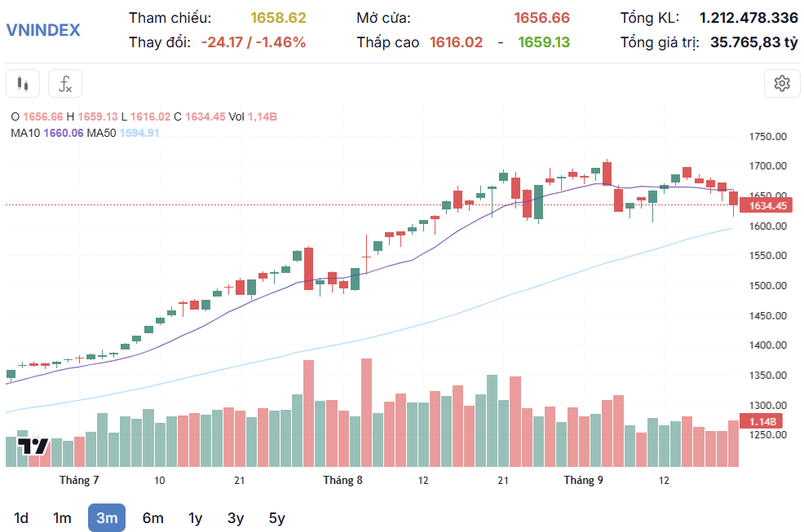Screen dimensions: 804x532
Task: Open the fx indicators menu
Action: (65, 84)
